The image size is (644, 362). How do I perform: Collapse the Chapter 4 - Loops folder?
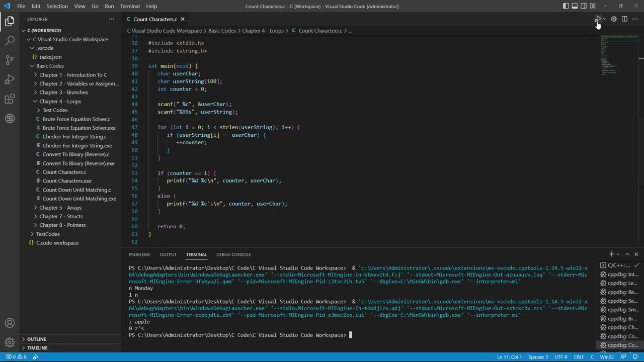[x=70, y=102]
